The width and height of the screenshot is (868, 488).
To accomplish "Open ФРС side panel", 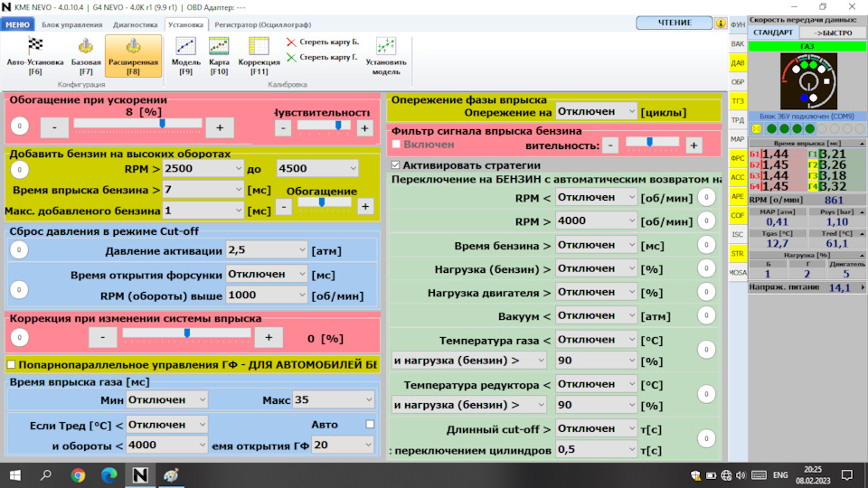I will click(x=738, y=158).
